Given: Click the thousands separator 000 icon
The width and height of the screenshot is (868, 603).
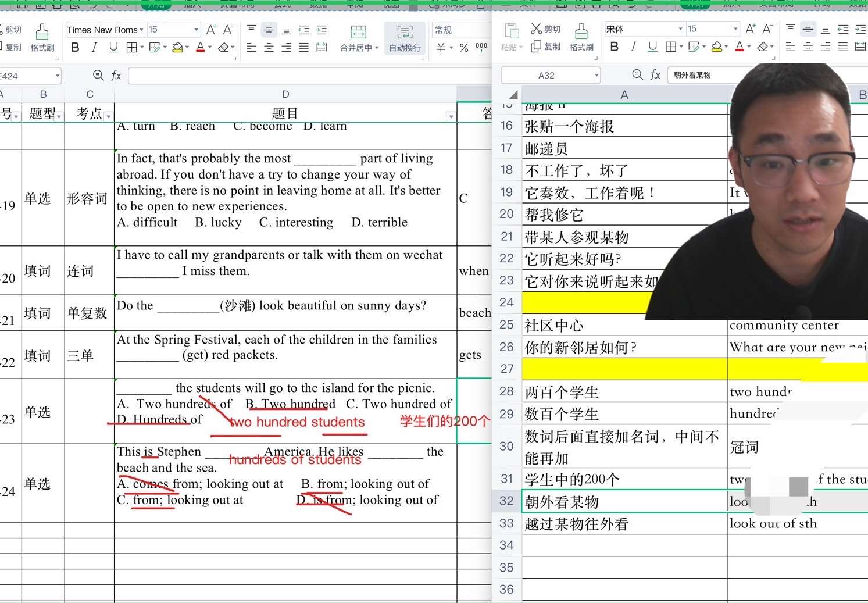Looking at the screenshot, I should coord(481,47).
